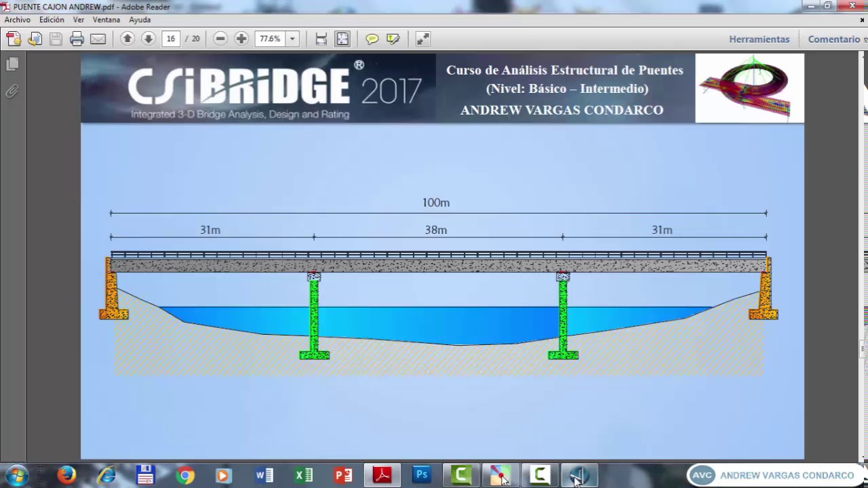Zoom in with the plus button
This screenshot has width=868, height=488.
tap(241, 39)
